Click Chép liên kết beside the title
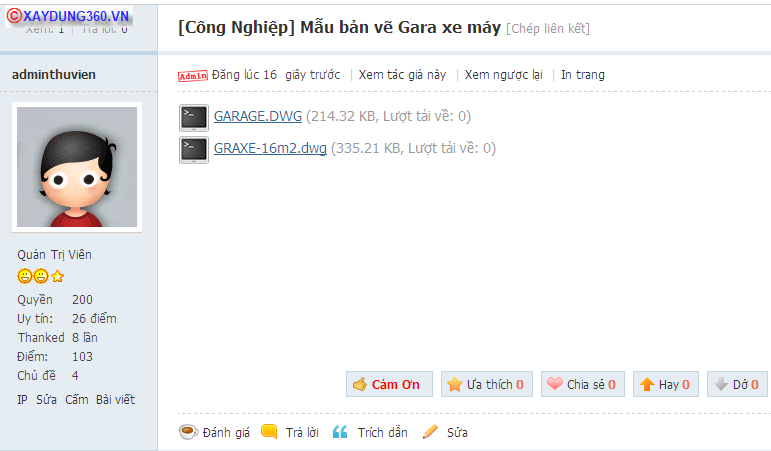 coord(548,29)
